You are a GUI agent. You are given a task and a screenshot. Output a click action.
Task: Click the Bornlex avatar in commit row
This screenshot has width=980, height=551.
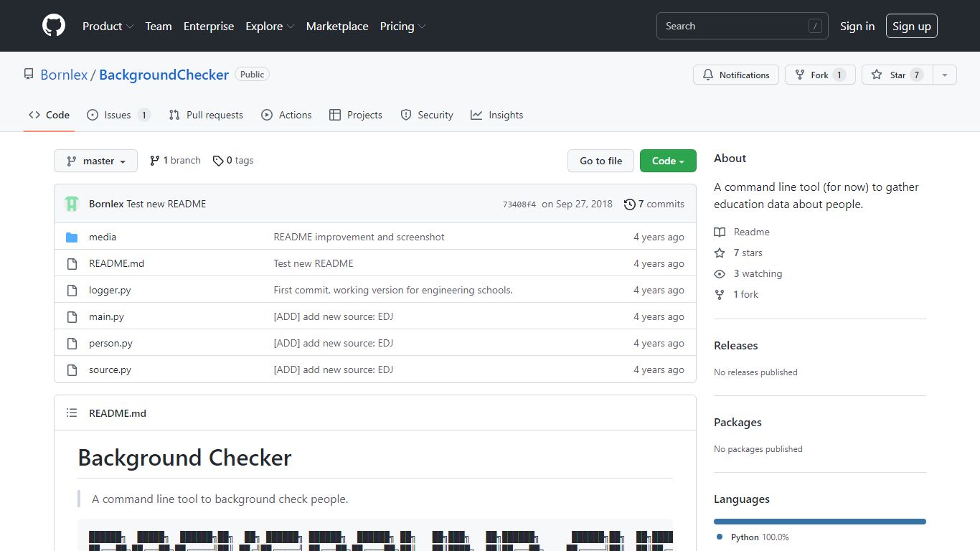click(72, 204)
